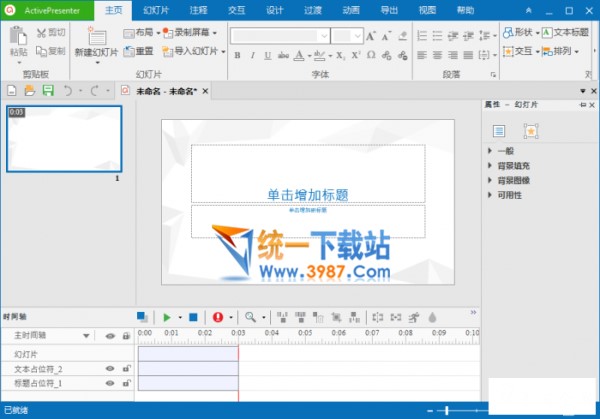Click the zoom slider handle in status bar
The image size is (600, 419).
pos(447,411)
